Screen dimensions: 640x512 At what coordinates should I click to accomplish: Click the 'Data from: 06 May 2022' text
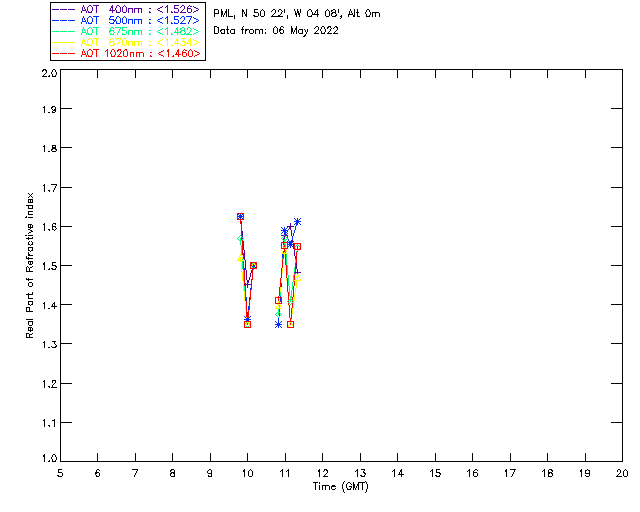[x=276, y=31]
